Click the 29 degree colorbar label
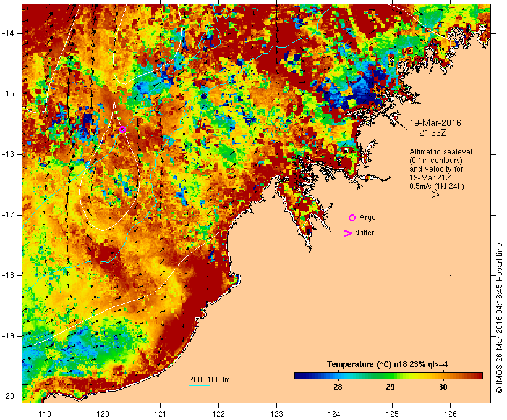Viewport: 507px width, 420px height. [x=391, y=387]
